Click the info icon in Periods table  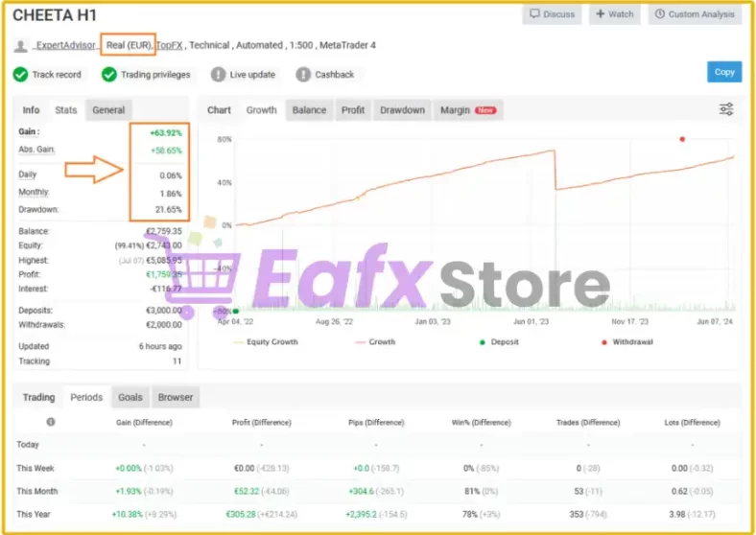(x=51, y=422)
